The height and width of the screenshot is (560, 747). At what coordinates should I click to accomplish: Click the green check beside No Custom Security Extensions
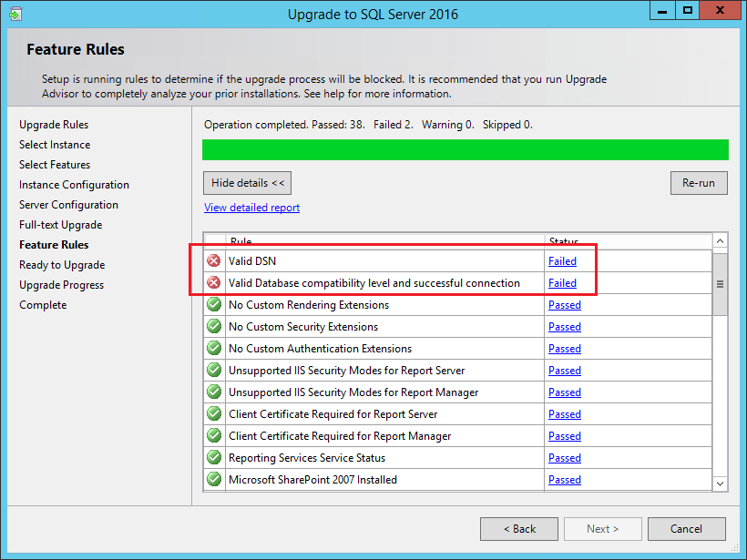coord(213,326)
